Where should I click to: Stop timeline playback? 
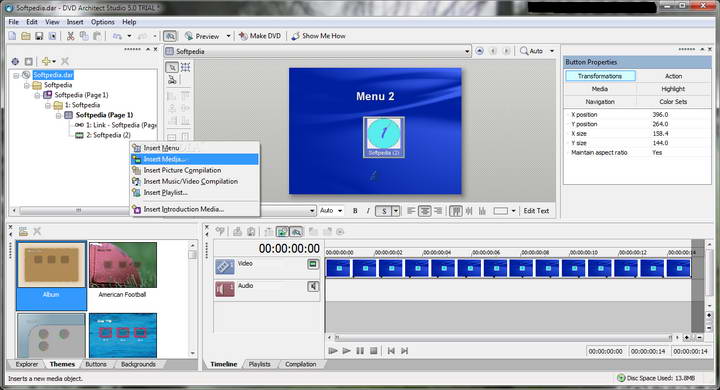(x=374, y=351)
